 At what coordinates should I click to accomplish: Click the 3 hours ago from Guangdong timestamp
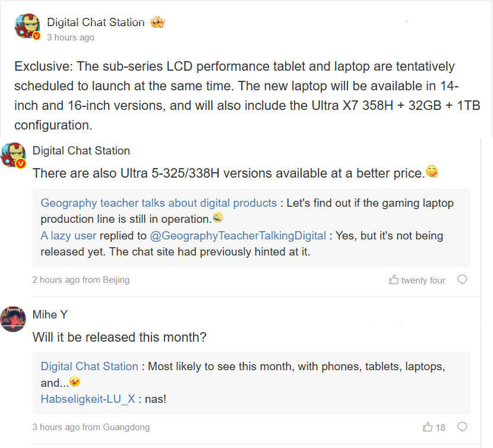tap(91, 427)
